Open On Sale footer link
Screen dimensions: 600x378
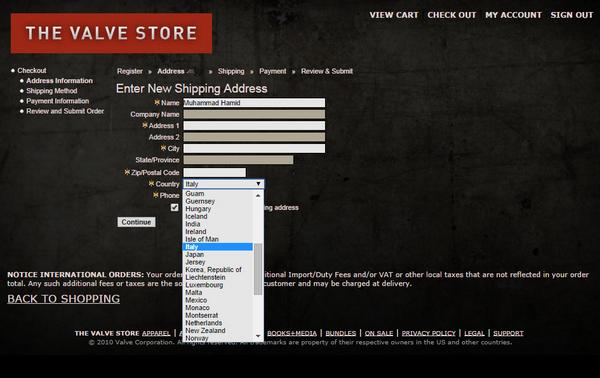click(379, 333)
